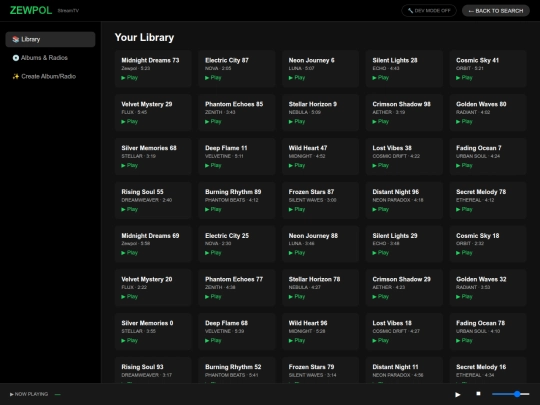Play Crimson Shadow 29
540x405 pixels.
[x=381, y=297]
